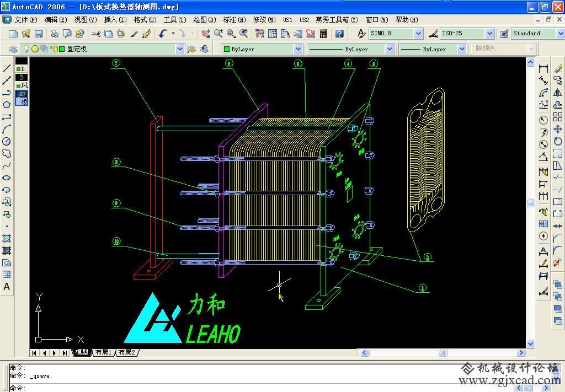Select the Explode modify tool
This screenshot has width=565, height=392.
pos(558,262)
